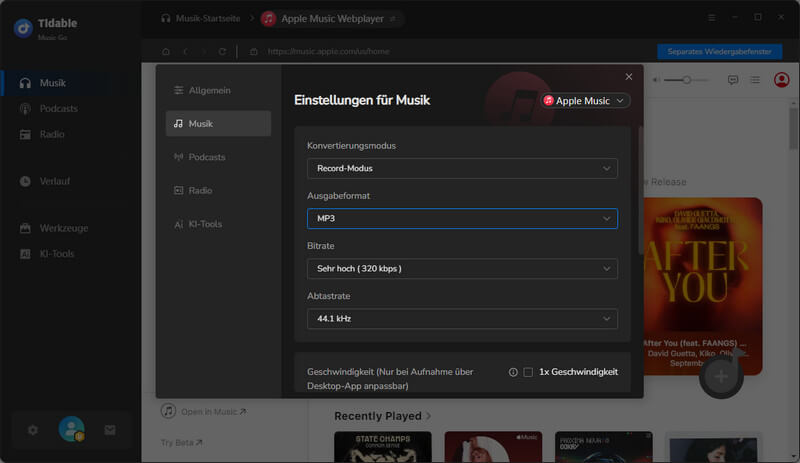The width and height of the screenshot is (800, 463).
Task: Go back with the browser back arrow
Action: point(185,52)
